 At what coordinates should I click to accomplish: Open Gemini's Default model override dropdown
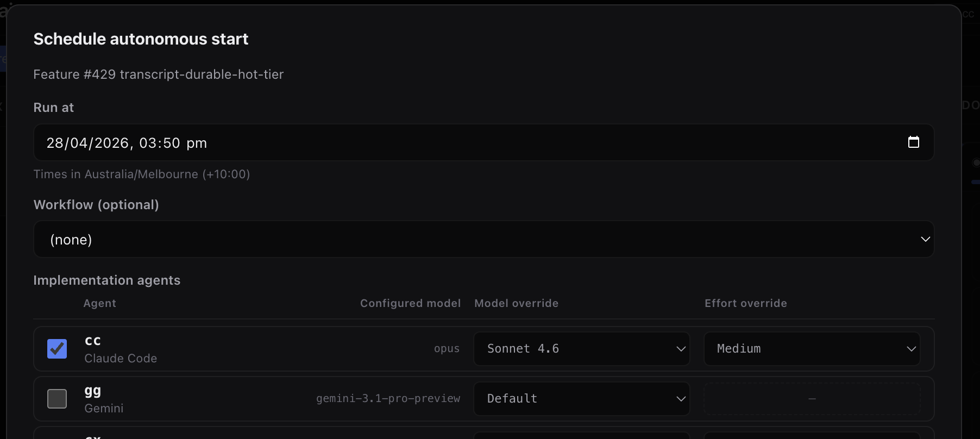point(581,399)
